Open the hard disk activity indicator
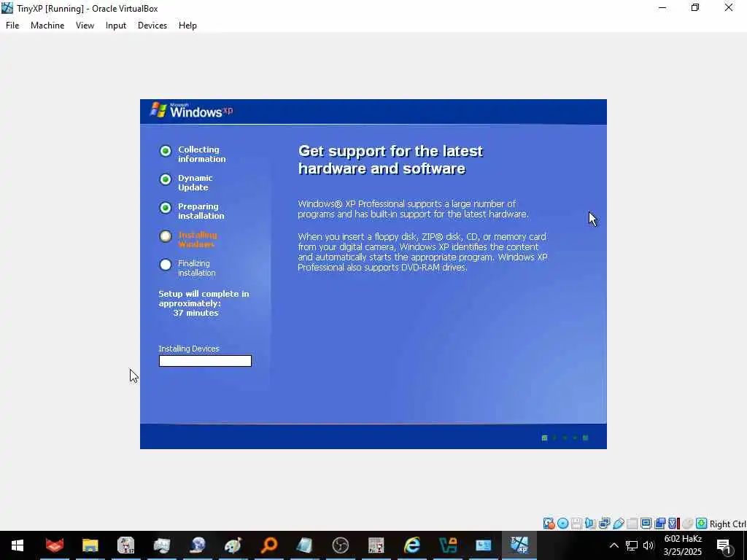Image resolution: width=747 pixels, height=560 pixels. [x=549, y=524]
